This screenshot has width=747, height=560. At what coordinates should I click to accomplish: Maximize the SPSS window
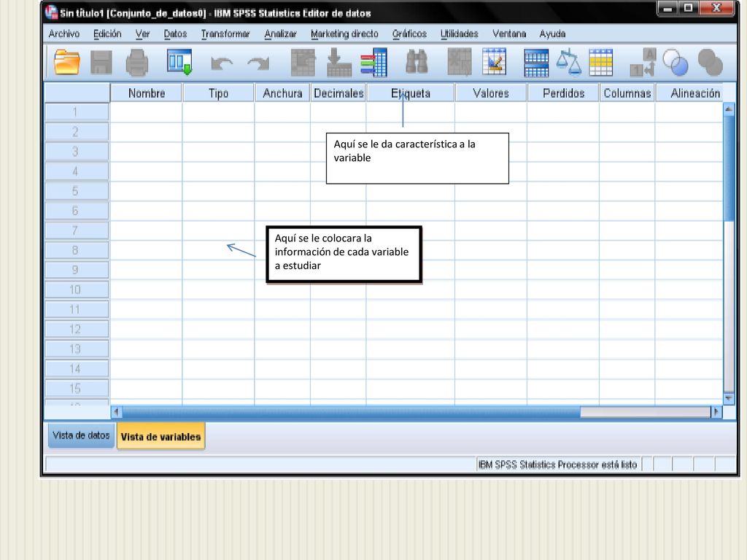(x=689, y=7)
